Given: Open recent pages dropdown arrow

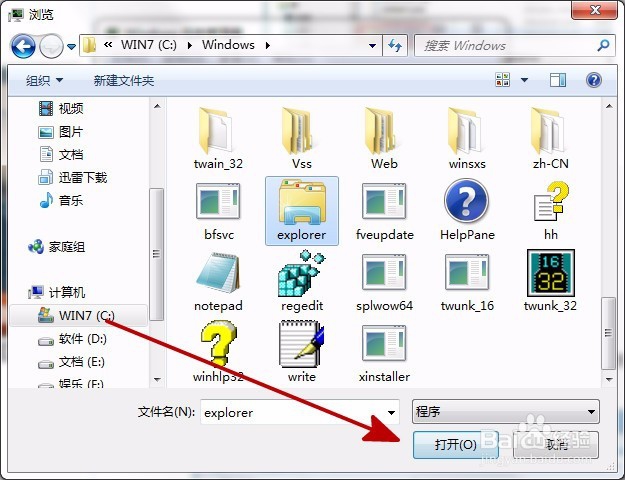Looking at the screenshot, I should pos(71,47).
